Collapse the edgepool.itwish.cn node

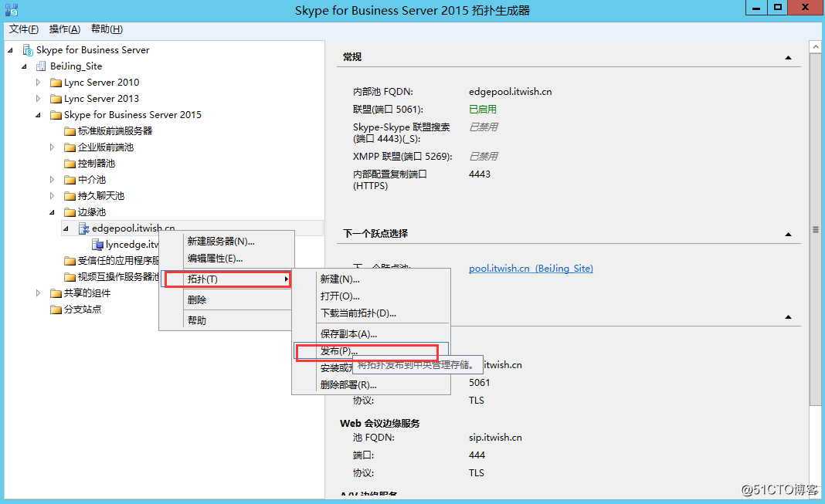[x=66, y=228]
